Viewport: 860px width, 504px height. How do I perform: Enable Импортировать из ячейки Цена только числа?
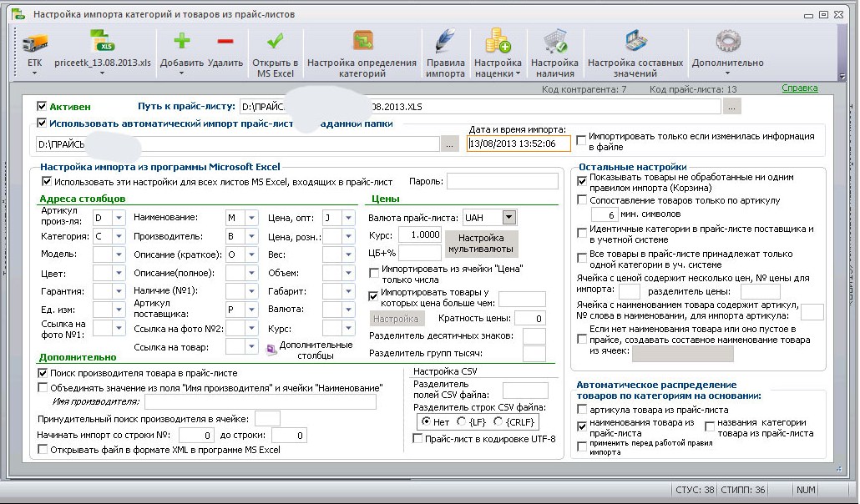374,273
